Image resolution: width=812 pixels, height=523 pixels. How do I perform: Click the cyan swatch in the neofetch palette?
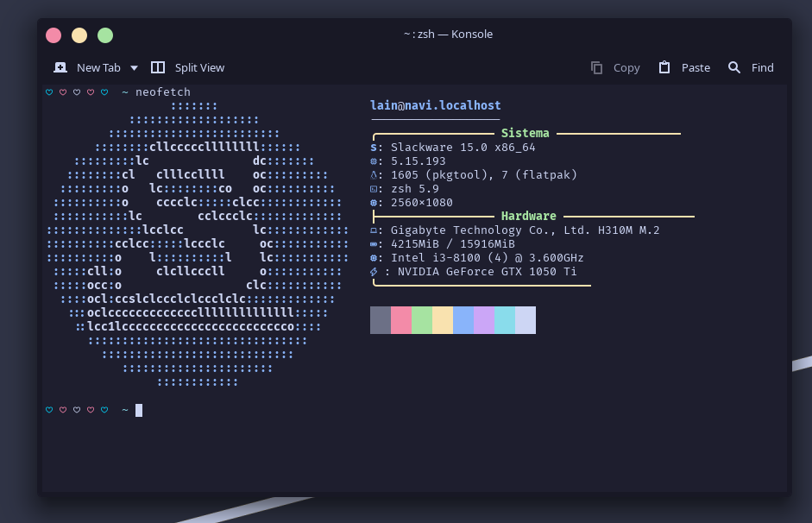(505, 320)
